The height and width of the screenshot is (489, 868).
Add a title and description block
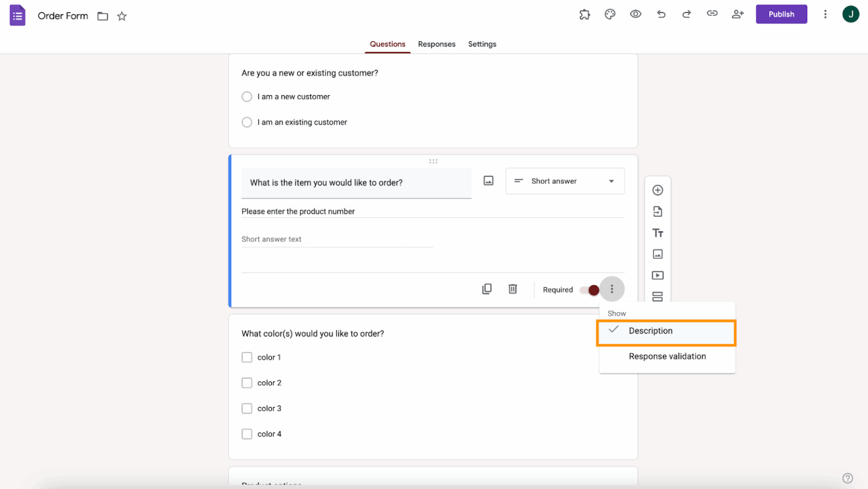tap(658, 232)
